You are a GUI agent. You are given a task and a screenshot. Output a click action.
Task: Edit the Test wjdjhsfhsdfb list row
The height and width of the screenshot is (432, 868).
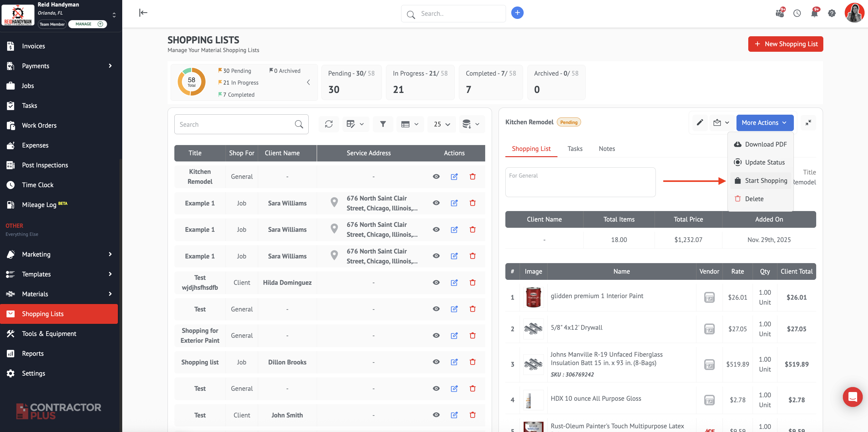[x=454, y=283]
